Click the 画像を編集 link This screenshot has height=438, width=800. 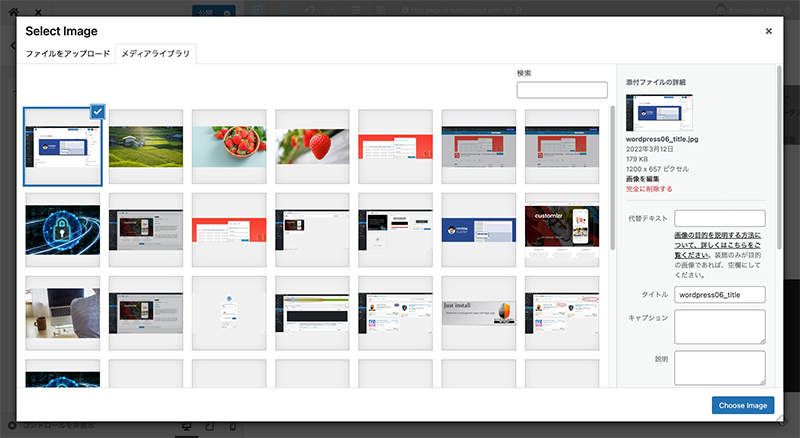point(644,178)
